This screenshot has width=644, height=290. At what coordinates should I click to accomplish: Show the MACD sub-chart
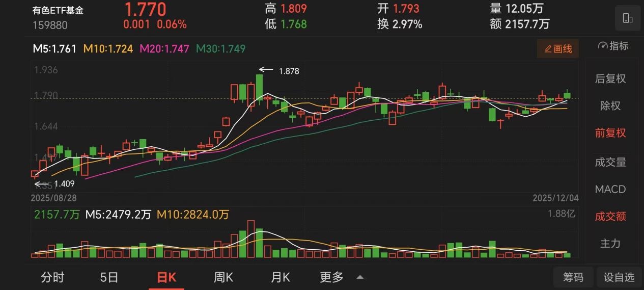(x=610, y=189)
